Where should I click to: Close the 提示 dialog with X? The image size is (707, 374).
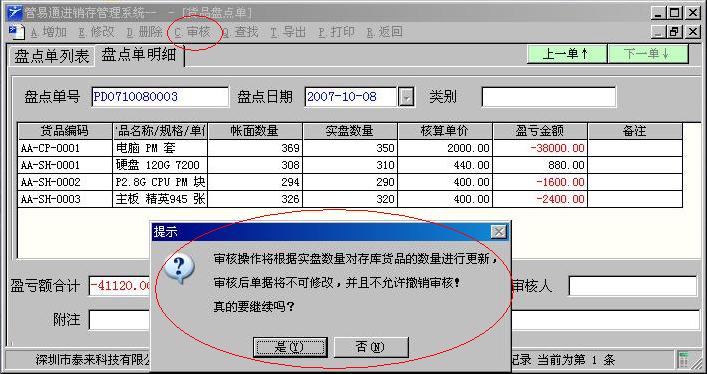click(x=498, y=232)
